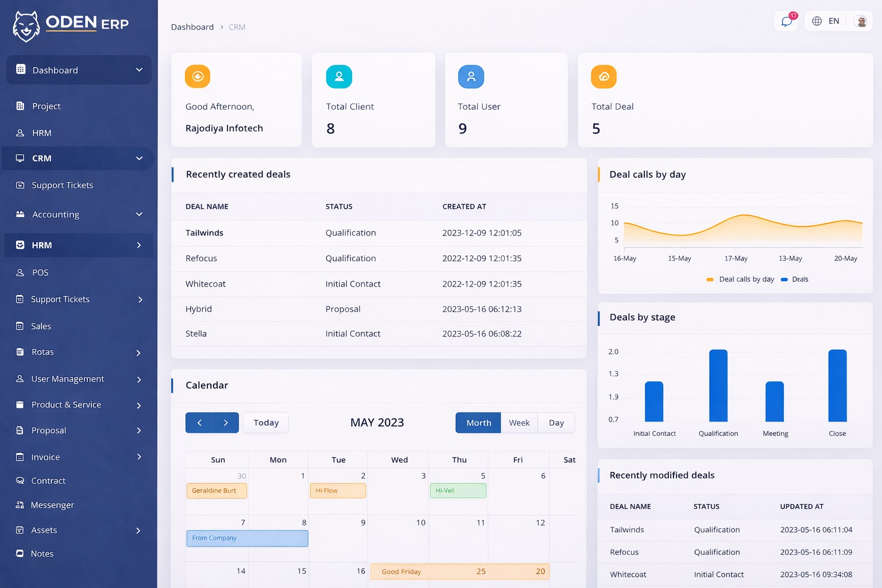Click the Total Deal icon
This screenshot has width=882, height=588.
click(603, 76)
